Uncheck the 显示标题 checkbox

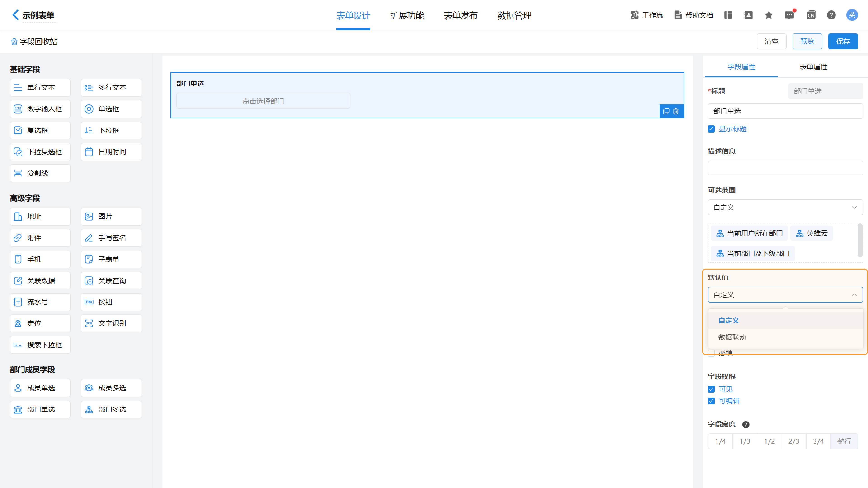tap(711, 129)
